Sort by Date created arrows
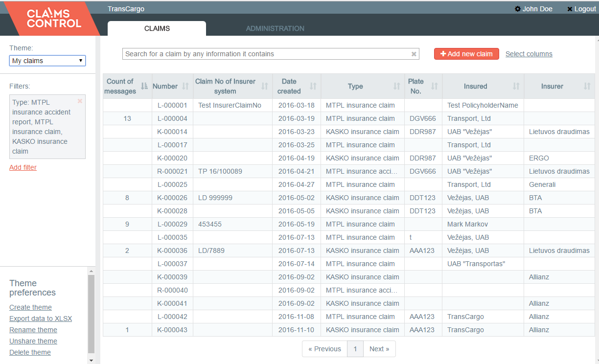Viewport: 599px width, 364px height. 313,86
